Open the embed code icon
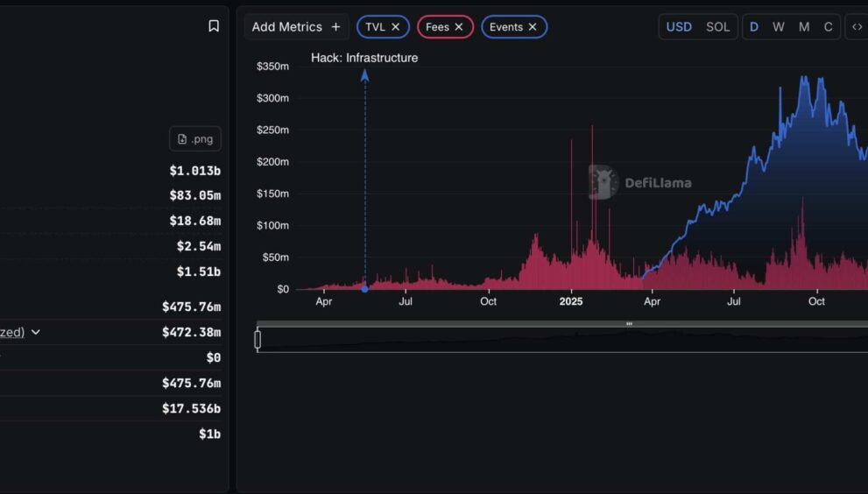This screenshot has height=494, width=868. click(857, 27)
